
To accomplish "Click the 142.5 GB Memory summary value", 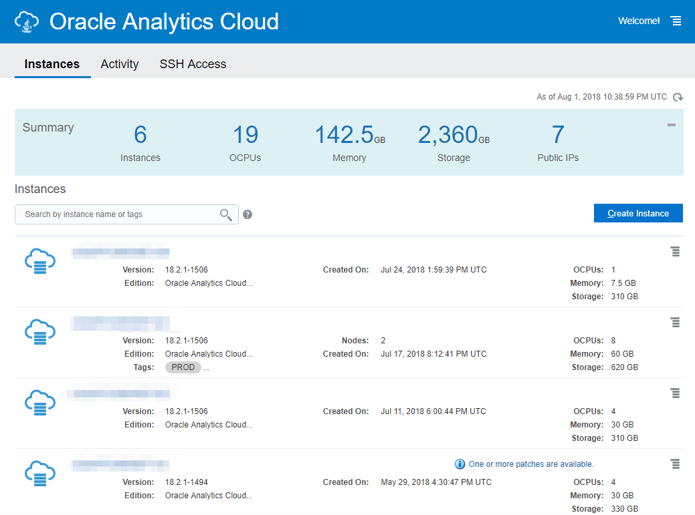I will (x=350, y=134).
